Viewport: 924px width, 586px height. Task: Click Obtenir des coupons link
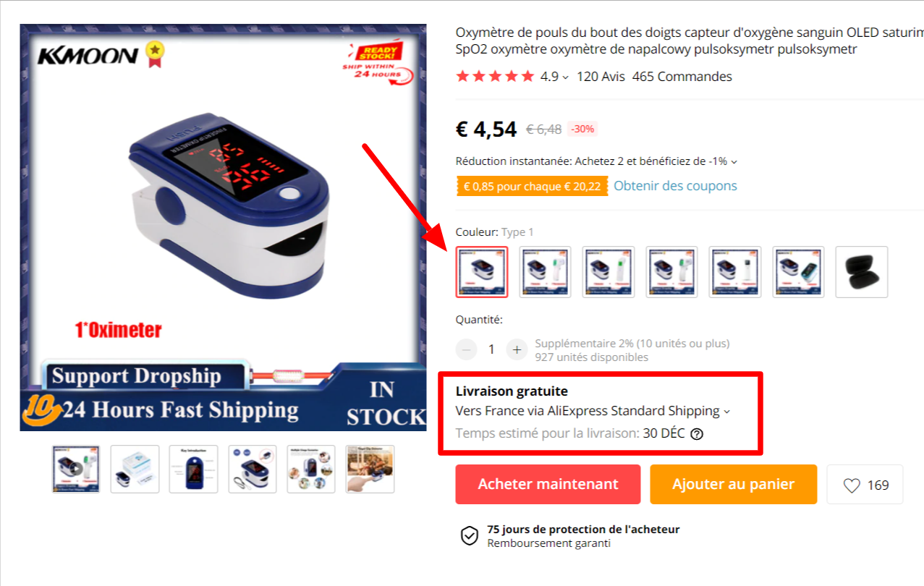click(675, 186)
